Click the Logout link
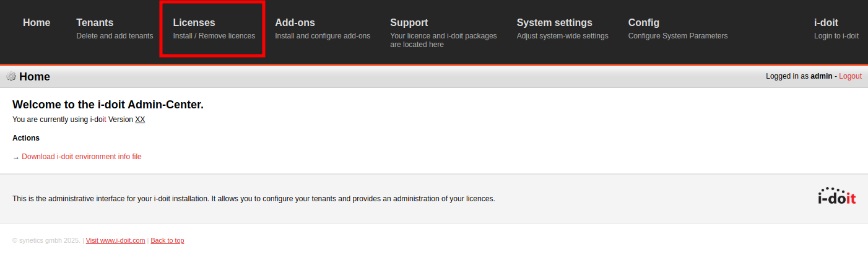 850,76
